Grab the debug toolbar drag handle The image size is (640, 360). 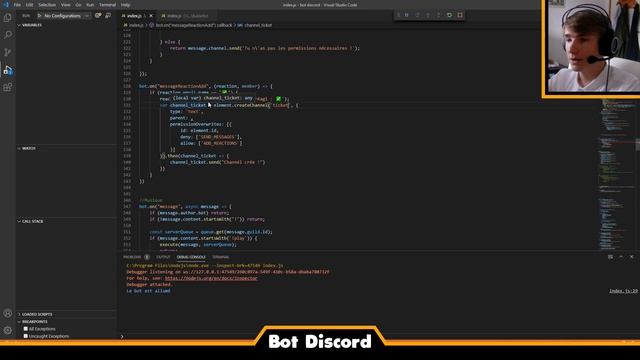click(398, 15)
